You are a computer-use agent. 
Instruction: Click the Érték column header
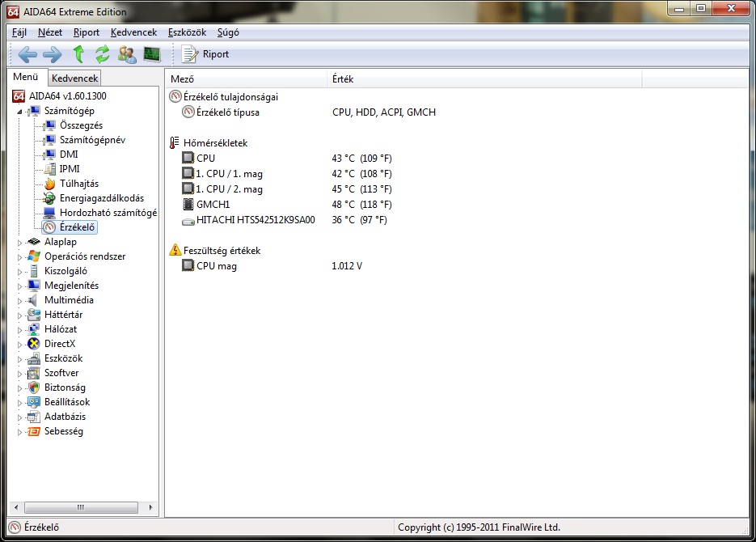coord(484,78)
